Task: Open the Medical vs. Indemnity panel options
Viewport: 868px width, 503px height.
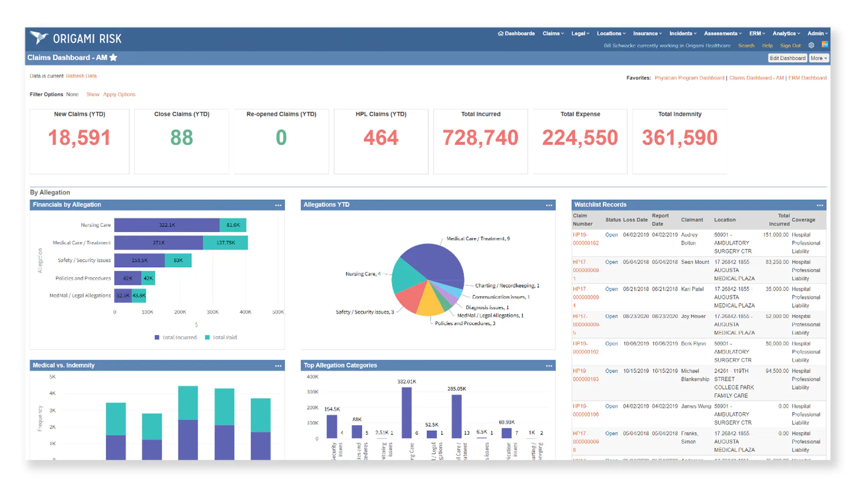Action: (x=278, y=366)
